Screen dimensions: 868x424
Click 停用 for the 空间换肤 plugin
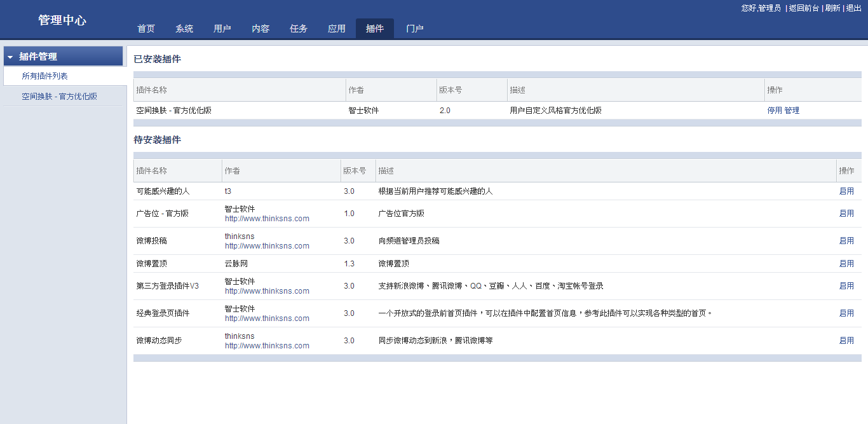pos(775,111)
